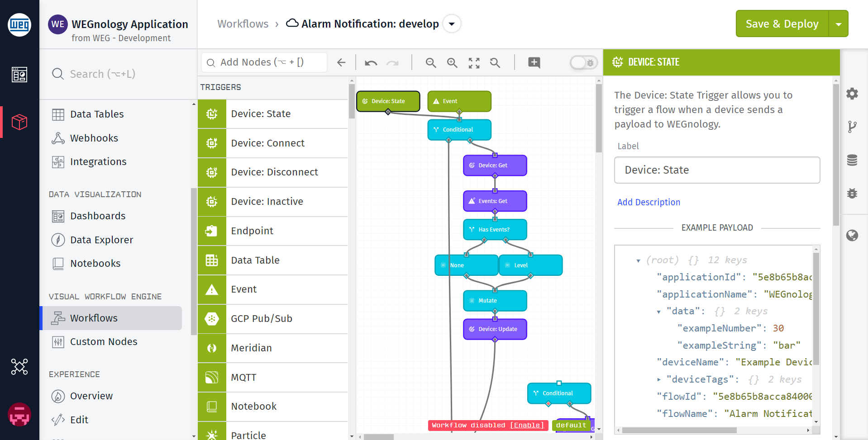Viewport: 868px width, 440px height.
Task: Click the node palette scrollbar
Action: [x=352, y=101]
